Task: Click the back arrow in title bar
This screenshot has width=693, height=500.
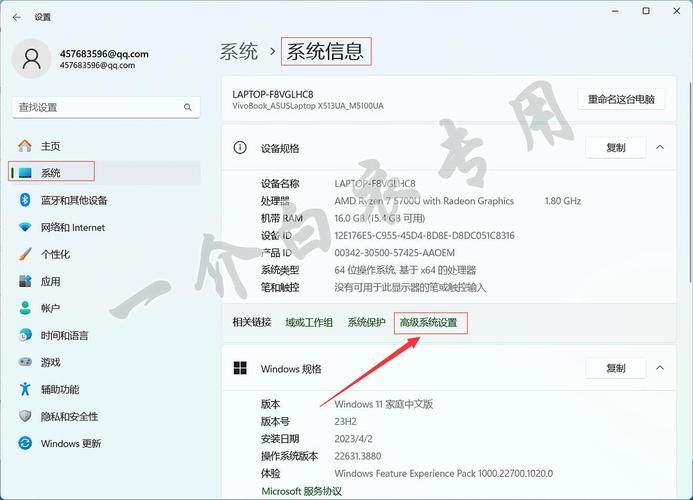Action: tap(17, 17)
